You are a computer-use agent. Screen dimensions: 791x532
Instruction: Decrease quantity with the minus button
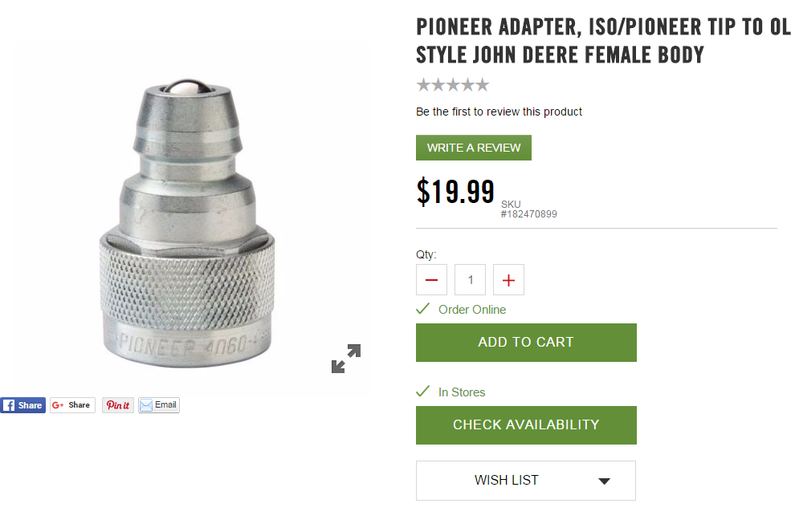pos(431,280)
